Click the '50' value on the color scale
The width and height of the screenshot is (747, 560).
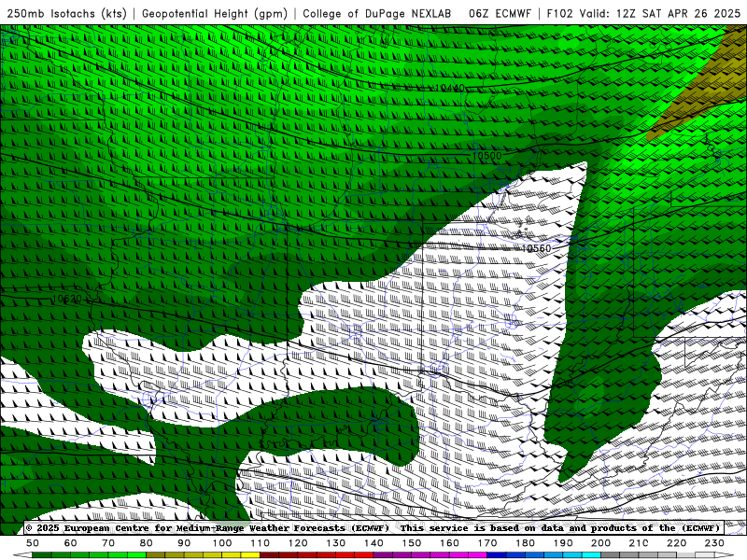tap(33, 543)
